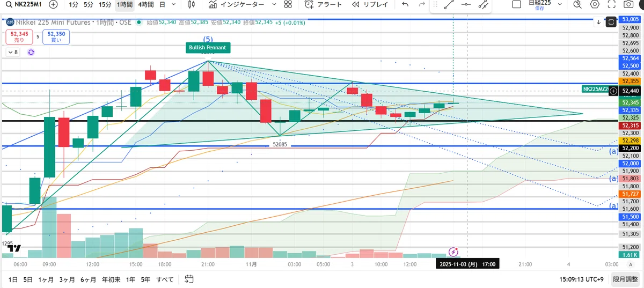644x288 pixels.
Task: Take a chart snapshot with camera
Action: [x=628, y=4]
